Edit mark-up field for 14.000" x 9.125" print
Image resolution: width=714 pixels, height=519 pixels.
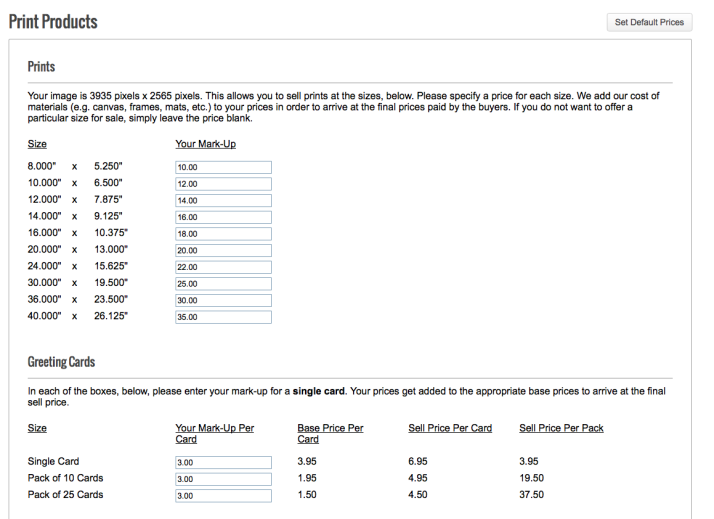[223, 217]
